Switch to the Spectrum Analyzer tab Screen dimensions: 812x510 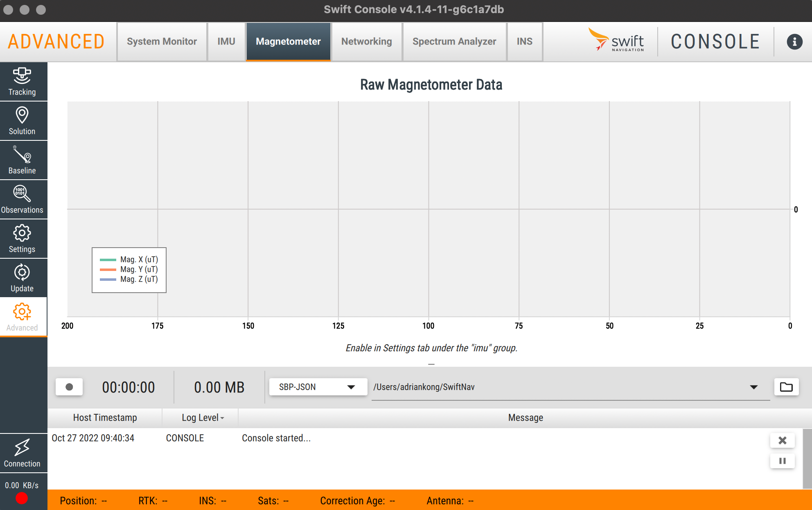[x=454, y=42]
